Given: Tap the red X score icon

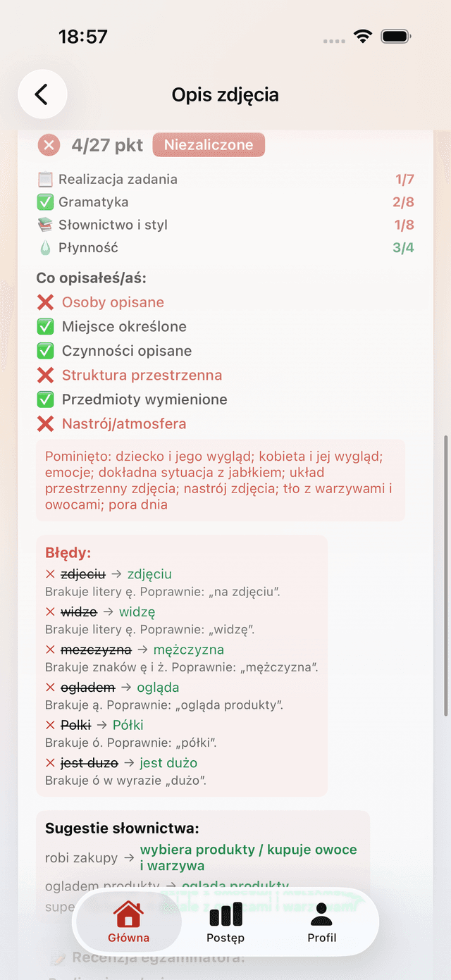Looking at the screenshot, I should 49,146.
